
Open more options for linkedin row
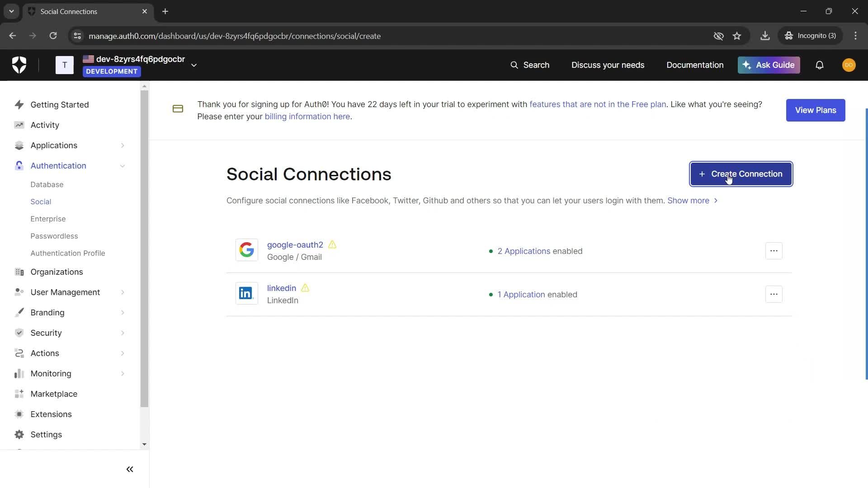pos(774,294)
